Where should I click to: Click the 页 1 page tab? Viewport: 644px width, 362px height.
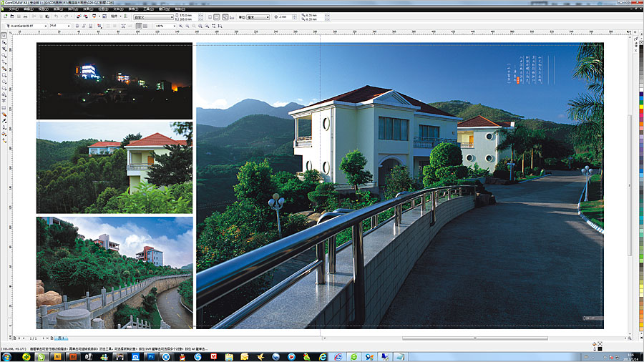[61, 337]
